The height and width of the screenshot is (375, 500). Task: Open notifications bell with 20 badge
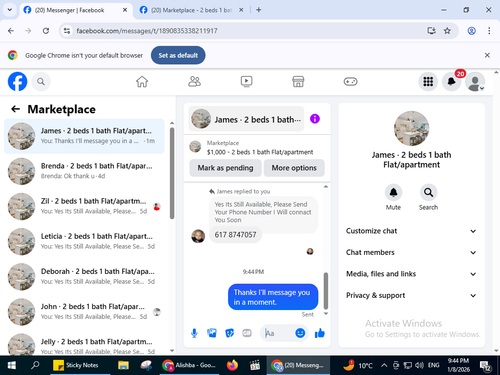[x=452, y=81]
